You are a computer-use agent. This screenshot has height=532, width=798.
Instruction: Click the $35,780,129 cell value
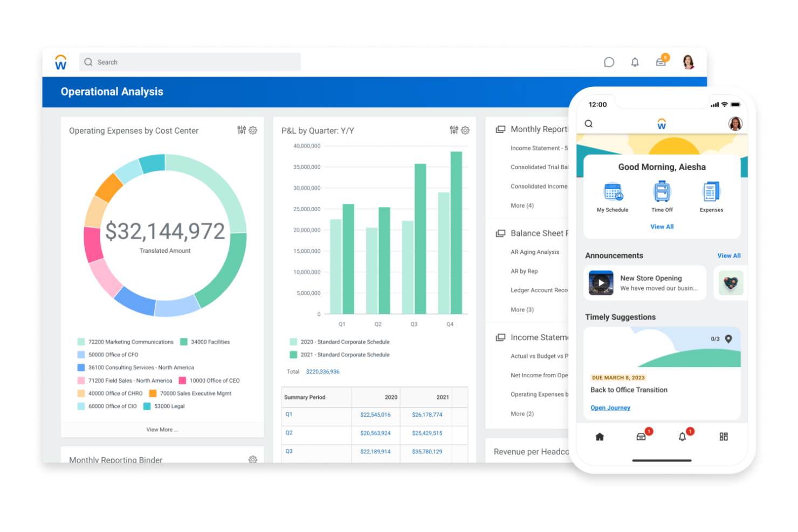[427, 452]
